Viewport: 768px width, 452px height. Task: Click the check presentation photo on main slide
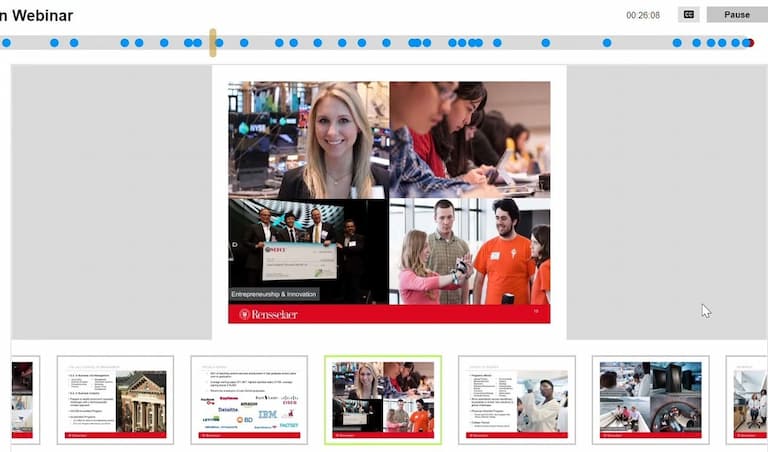click(x=309, y=251)
